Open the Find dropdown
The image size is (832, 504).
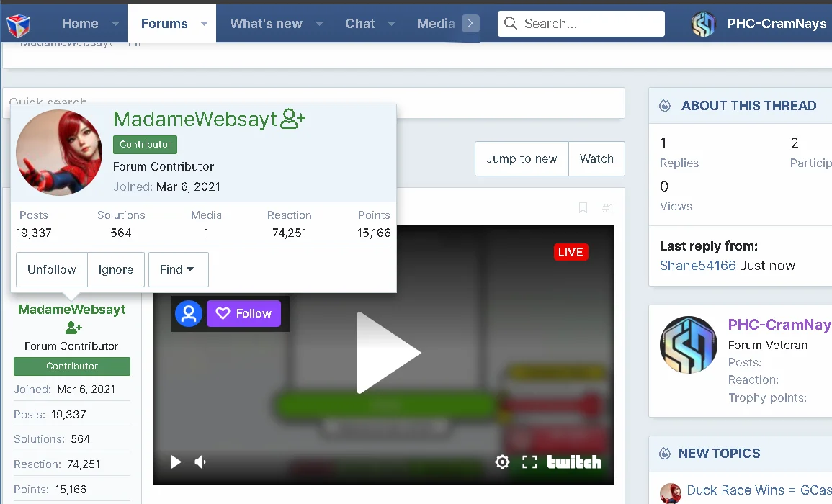pyautogui.click(x=179, y=269)
